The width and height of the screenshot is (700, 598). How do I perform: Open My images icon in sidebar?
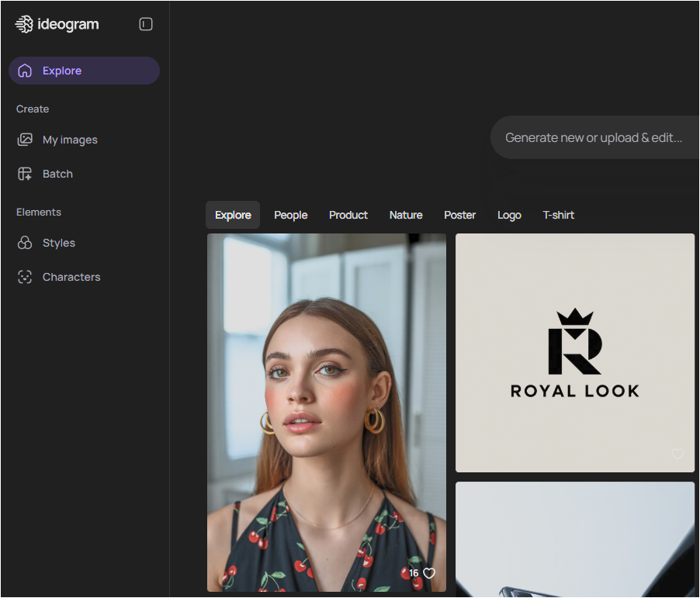pos(25,140)
